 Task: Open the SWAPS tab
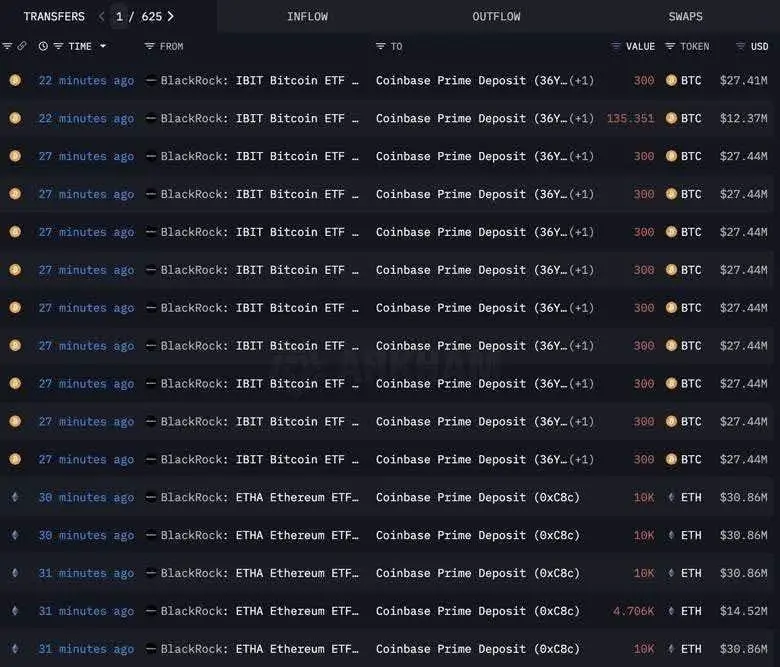(x=685, y=16)
